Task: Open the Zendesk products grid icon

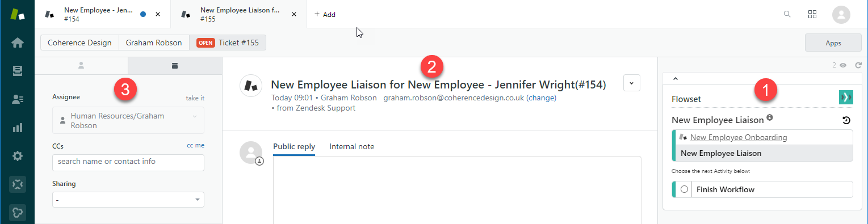Action: point(812,14)
